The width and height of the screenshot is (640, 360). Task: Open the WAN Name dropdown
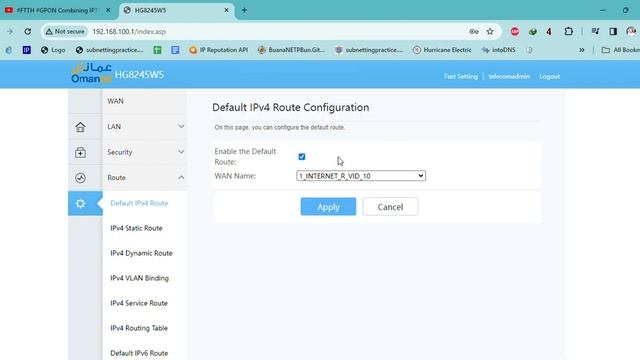[361, 176]
